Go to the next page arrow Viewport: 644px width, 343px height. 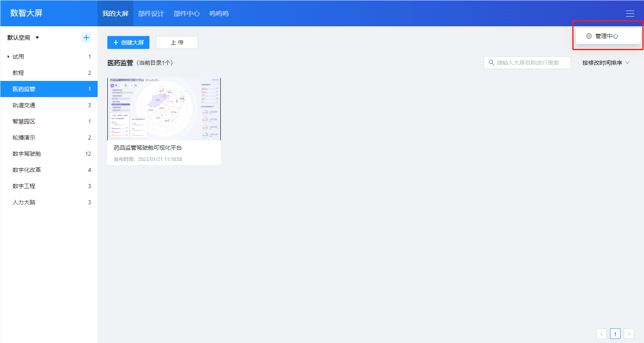point(629,334)
